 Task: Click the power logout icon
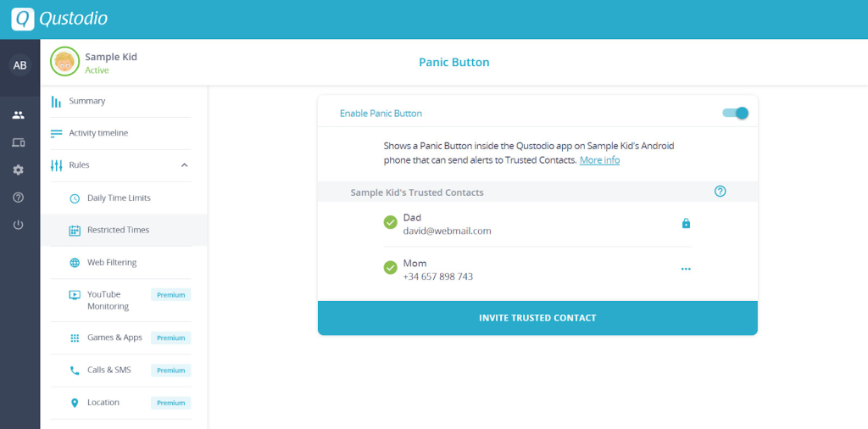pos(19,225)
